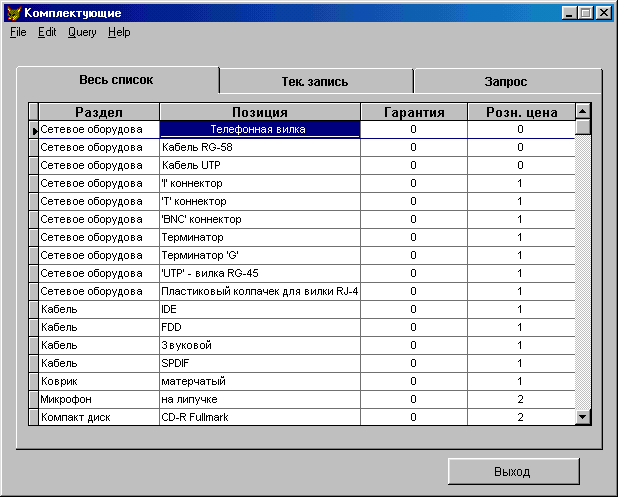Open the File menu
618x497 pixels.
pos(18,32)
